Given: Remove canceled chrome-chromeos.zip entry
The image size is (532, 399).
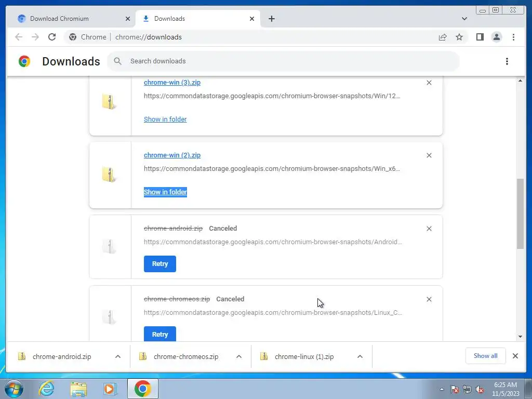Looking at the screenshot, I should click(x=429, y=299).
